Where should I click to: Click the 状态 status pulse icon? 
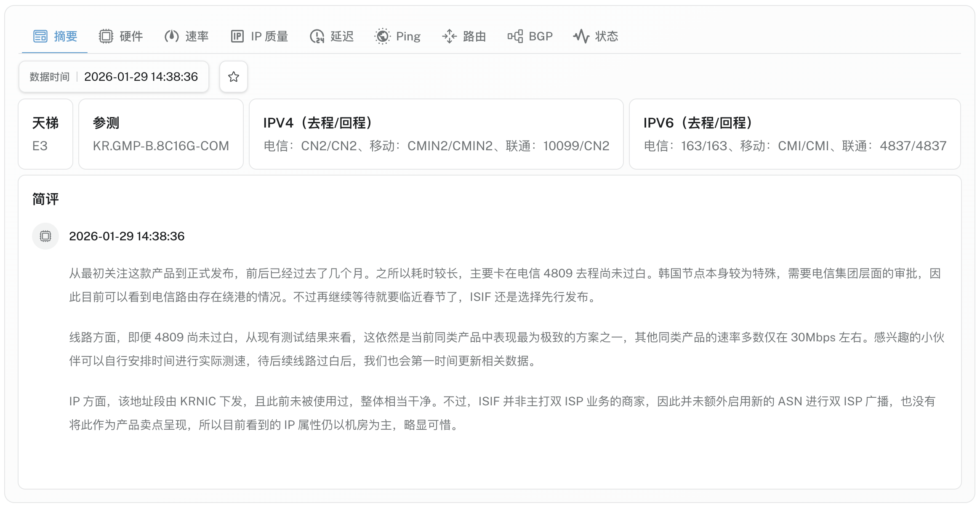(x=581, y=37)
